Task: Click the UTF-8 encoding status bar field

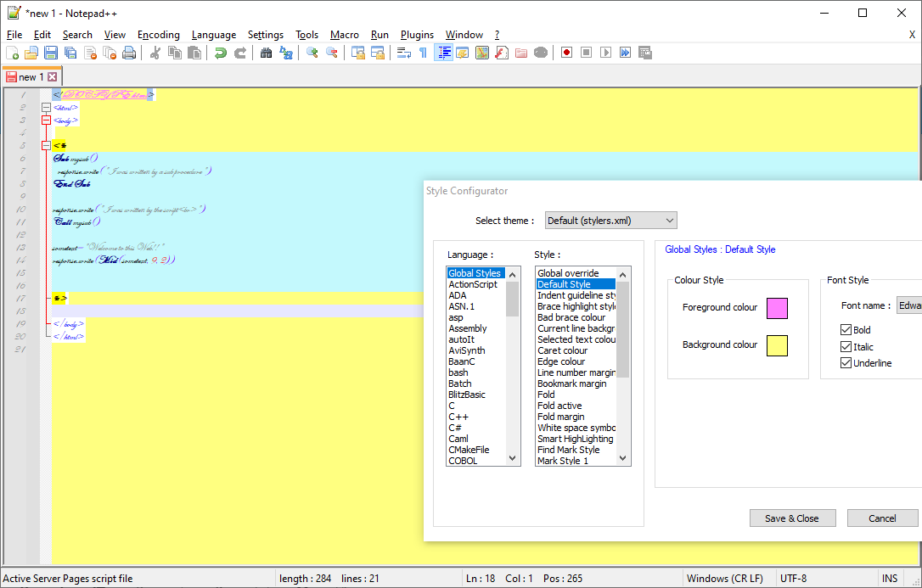Action: pos(826,579)
